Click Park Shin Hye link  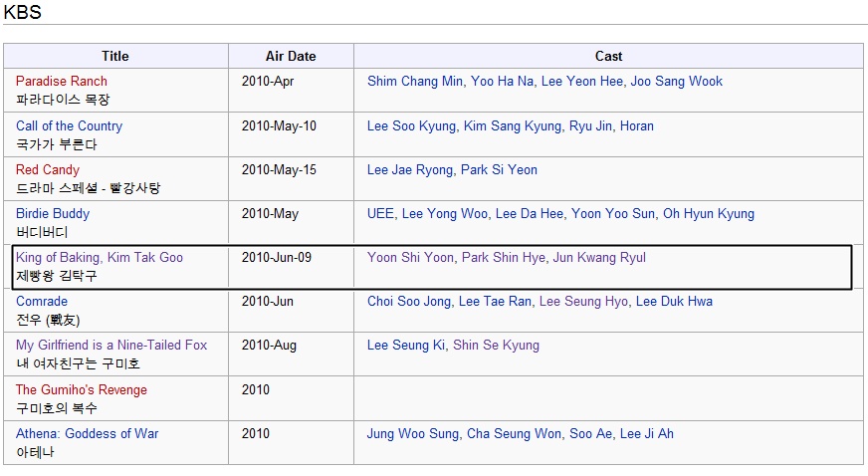(504, 258)
